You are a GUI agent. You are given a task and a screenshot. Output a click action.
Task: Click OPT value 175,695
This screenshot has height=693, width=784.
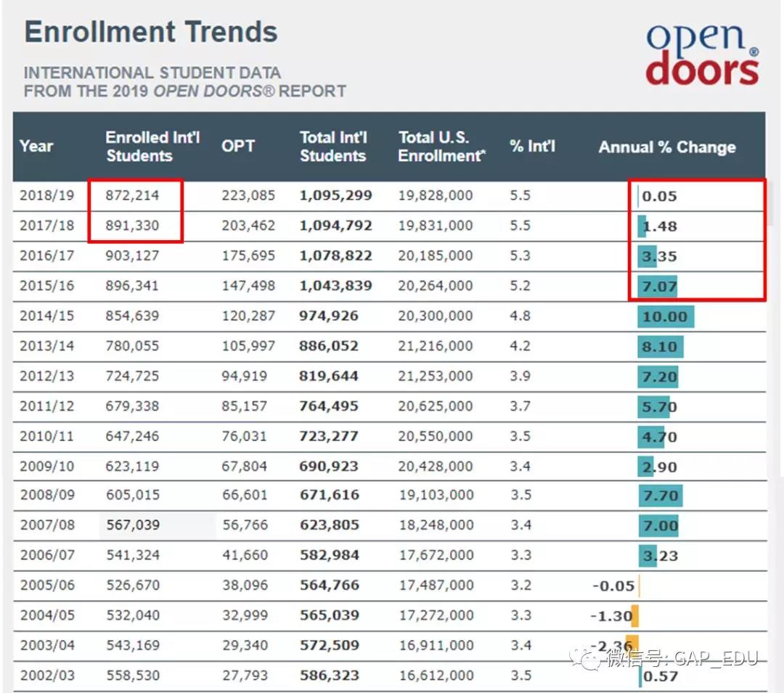pos(248,255)
